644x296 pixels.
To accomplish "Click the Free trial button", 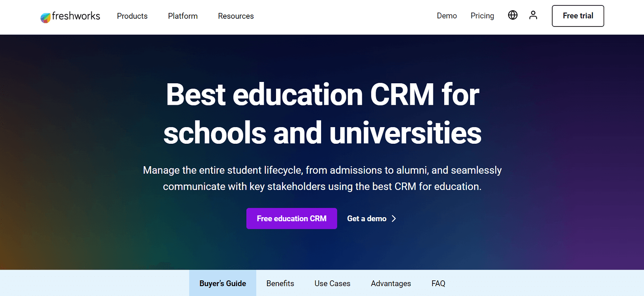I will (x=578, y=16).
